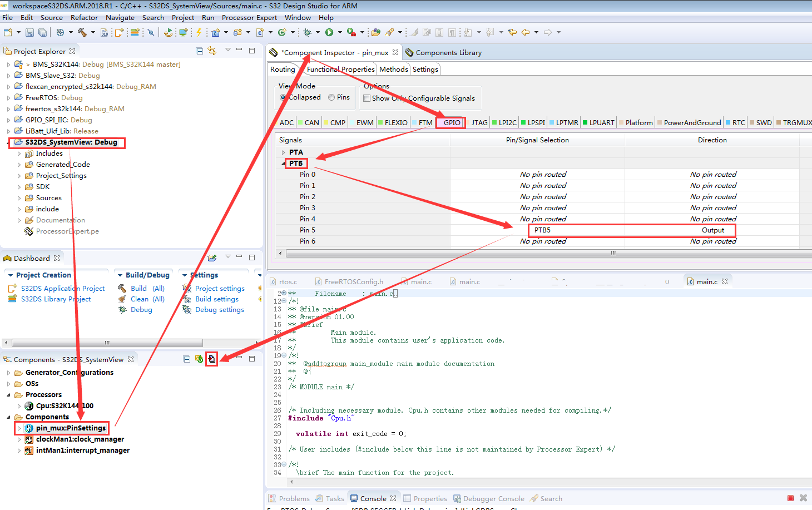The width and height of the screenshot is (812, 510).
Task: Expand the PTA signal group
Action: [283, 152]
